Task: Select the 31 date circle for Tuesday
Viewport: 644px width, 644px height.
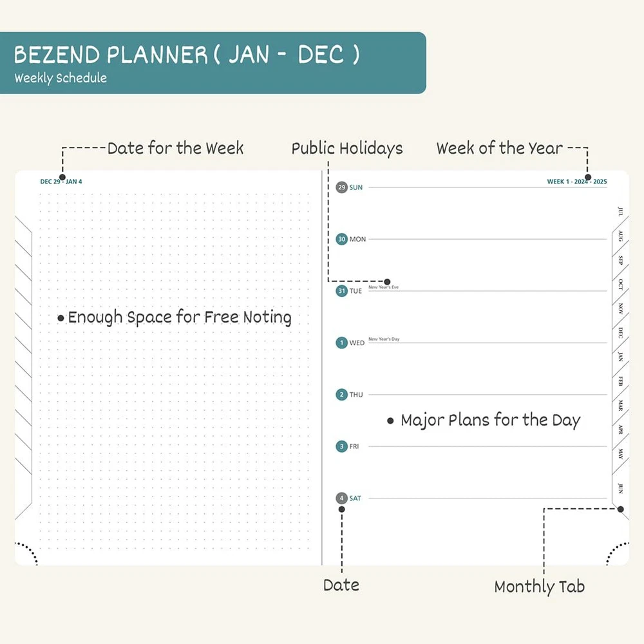Action: coord(341,291)
